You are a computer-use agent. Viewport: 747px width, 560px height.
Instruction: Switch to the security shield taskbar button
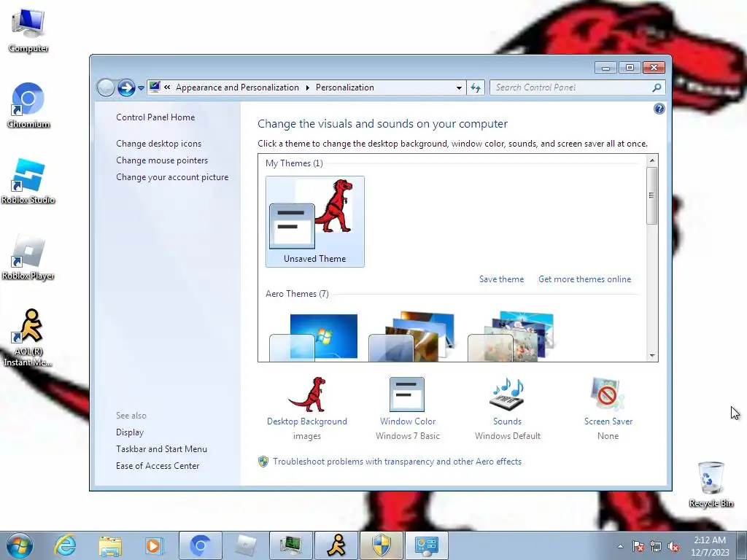coord(381,545)
